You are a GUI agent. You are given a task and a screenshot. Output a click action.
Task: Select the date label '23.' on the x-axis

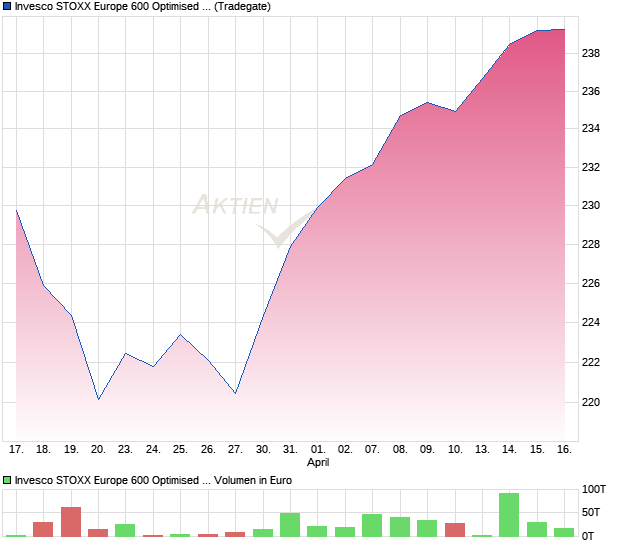pyautogui.click(x=125, y=450)
